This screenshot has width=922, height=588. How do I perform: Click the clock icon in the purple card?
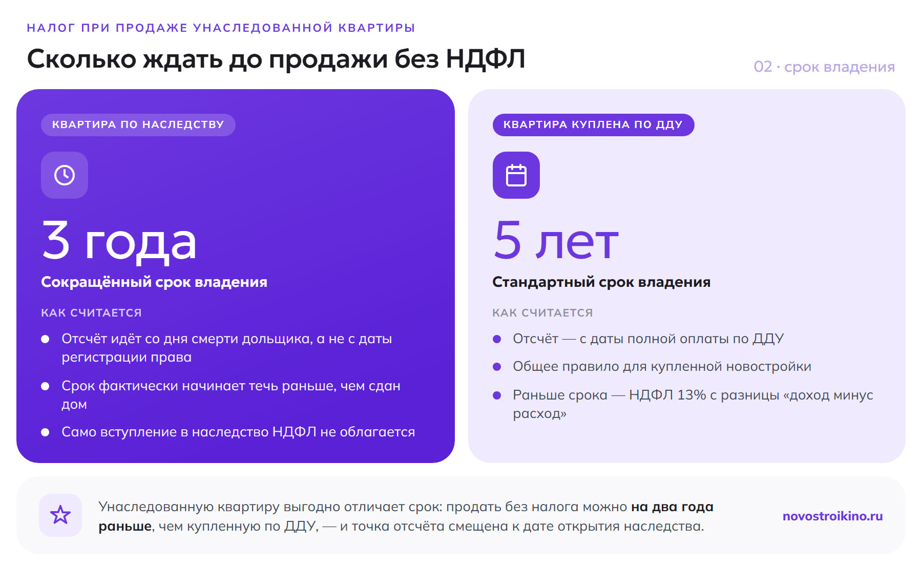click(65, 175)
